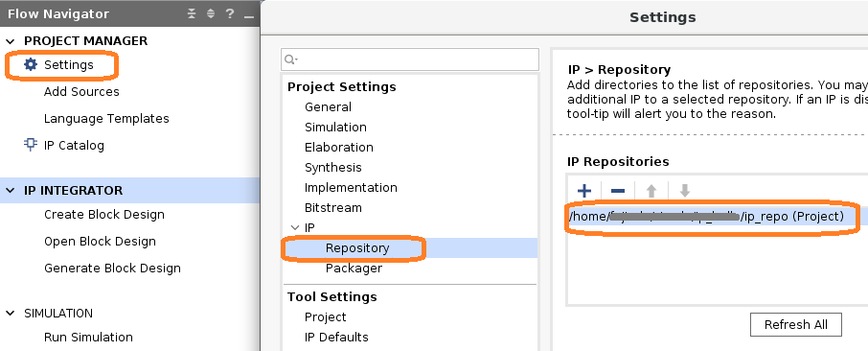
Task: Move repository up with arrow icon
Action: 651,191
